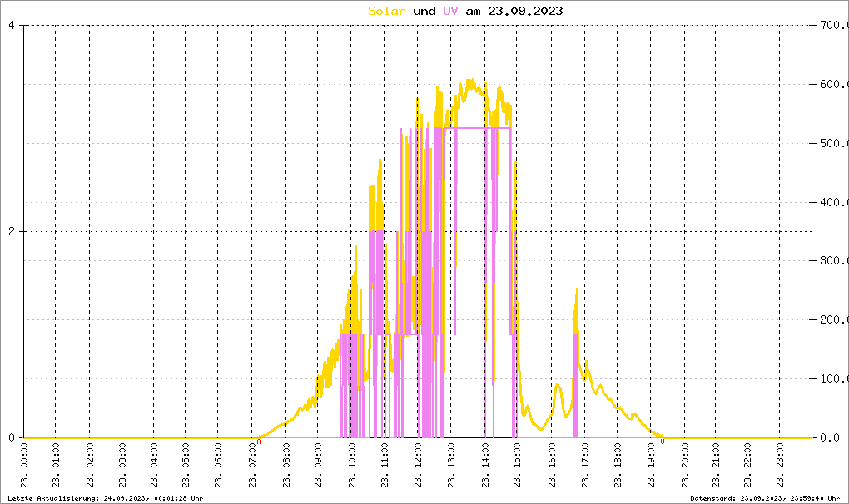Click the 'Letzte Aktualisierung' timestamp text

106,498
